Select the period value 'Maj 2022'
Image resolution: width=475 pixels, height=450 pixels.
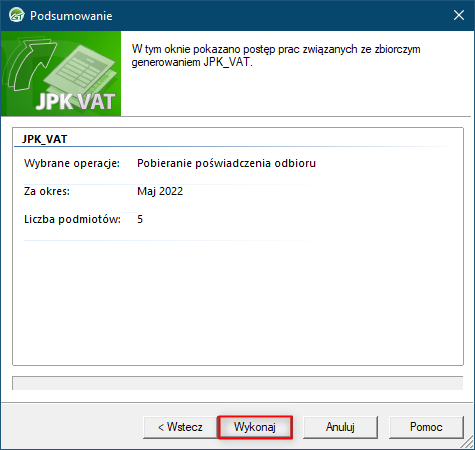[x=160, y=191]
